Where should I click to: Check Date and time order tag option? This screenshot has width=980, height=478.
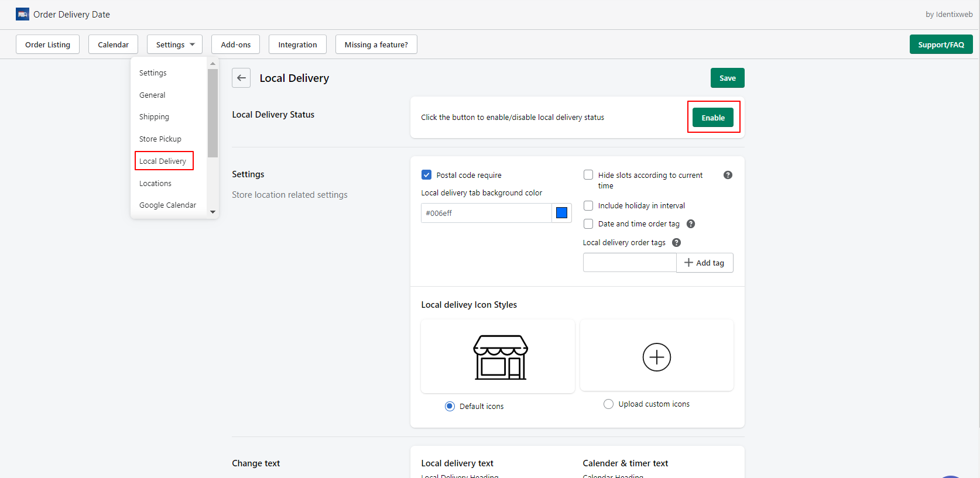coord(588,223)
